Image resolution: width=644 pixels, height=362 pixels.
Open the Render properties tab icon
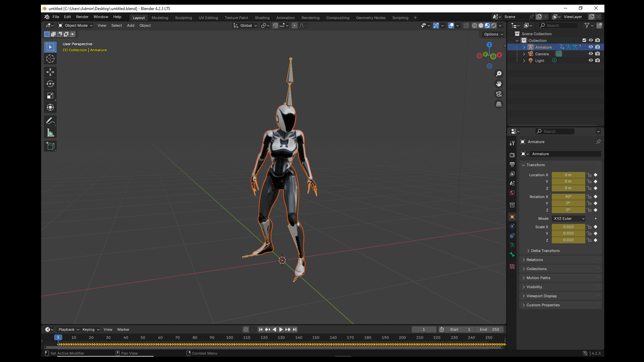coord(512,155)
